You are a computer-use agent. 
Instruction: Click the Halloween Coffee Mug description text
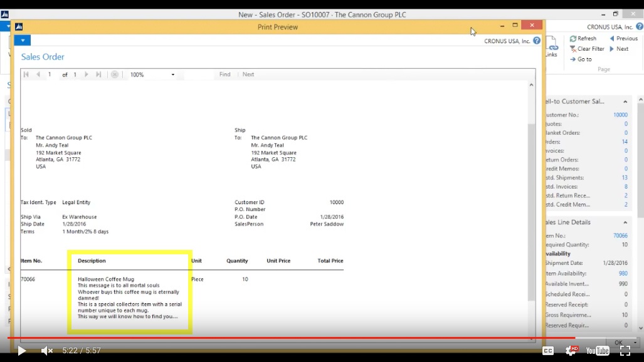pos(106,279)
